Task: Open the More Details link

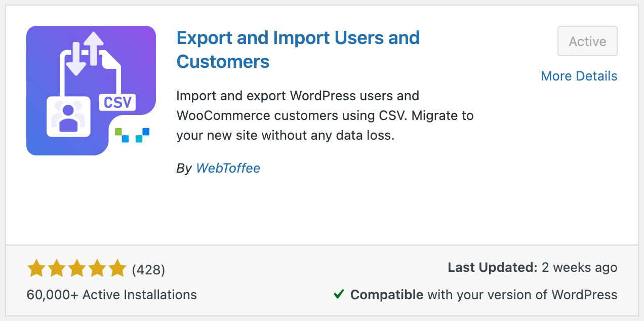Action: pyautogui.click(x=579, y=76)
